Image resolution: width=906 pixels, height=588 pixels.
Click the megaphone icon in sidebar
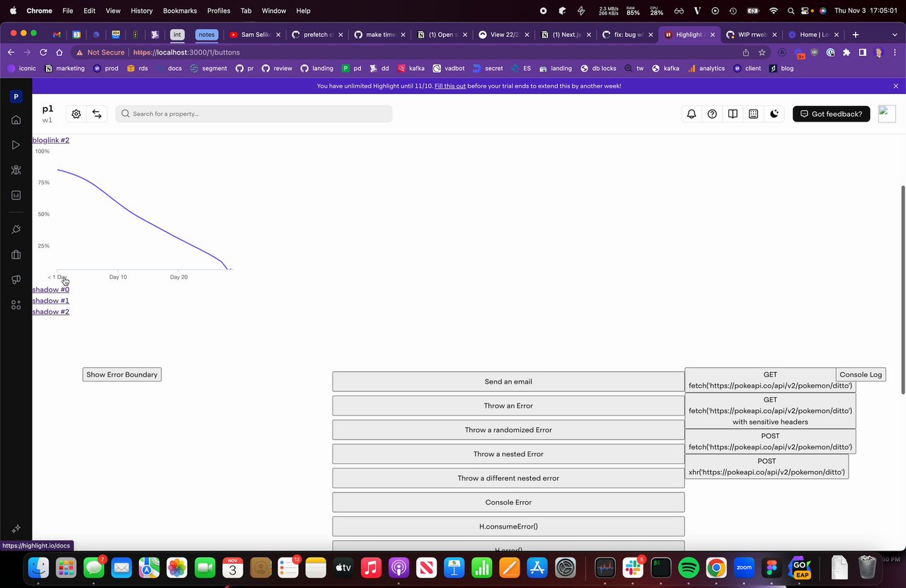[16, 280]
